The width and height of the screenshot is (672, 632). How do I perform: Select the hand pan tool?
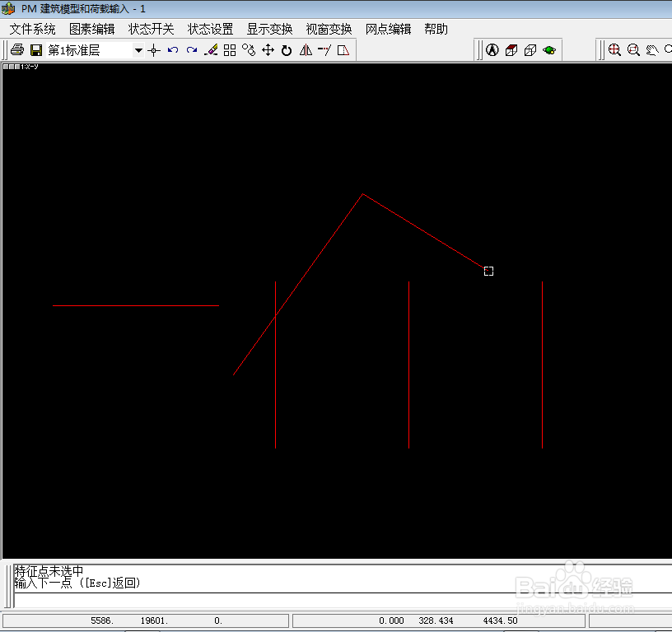point(652,50)
